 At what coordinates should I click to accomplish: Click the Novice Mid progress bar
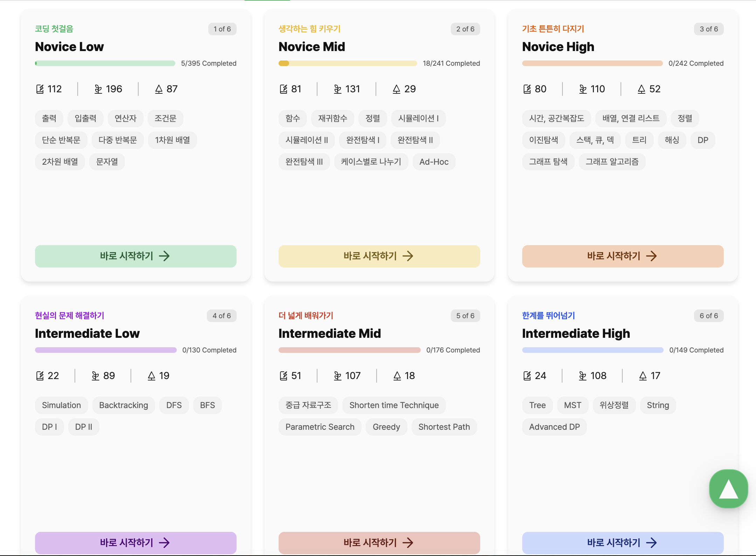(x=348, y=63)
